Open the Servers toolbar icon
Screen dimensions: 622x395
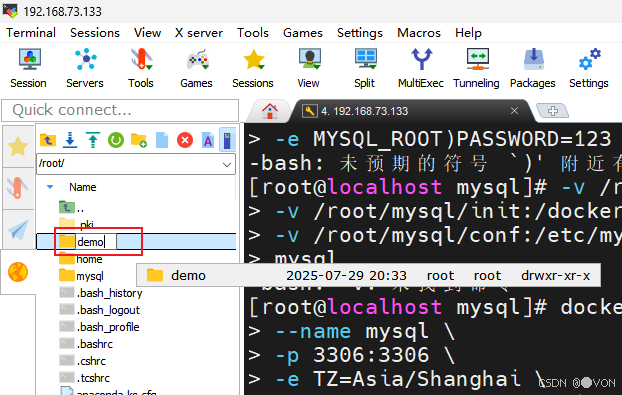pyautogui.click(x=85, y=68)
